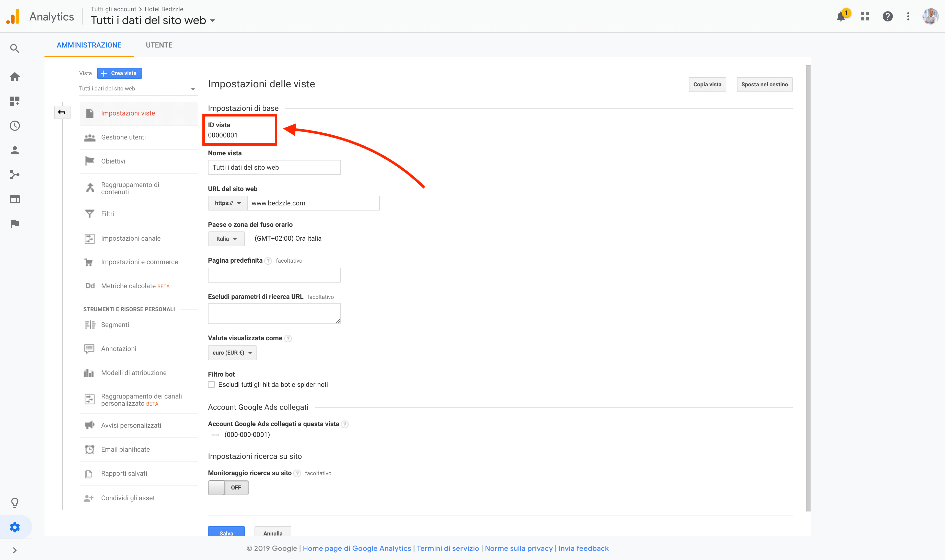Viewport: 945px width, 560px height.
Task: Open Condividi gli asset menu item
Action: click(x=139, y=498)
